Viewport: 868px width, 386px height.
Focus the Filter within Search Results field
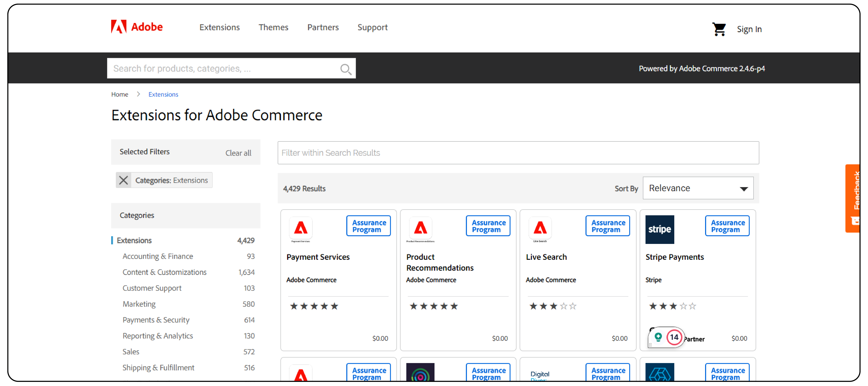coord(518,153)
